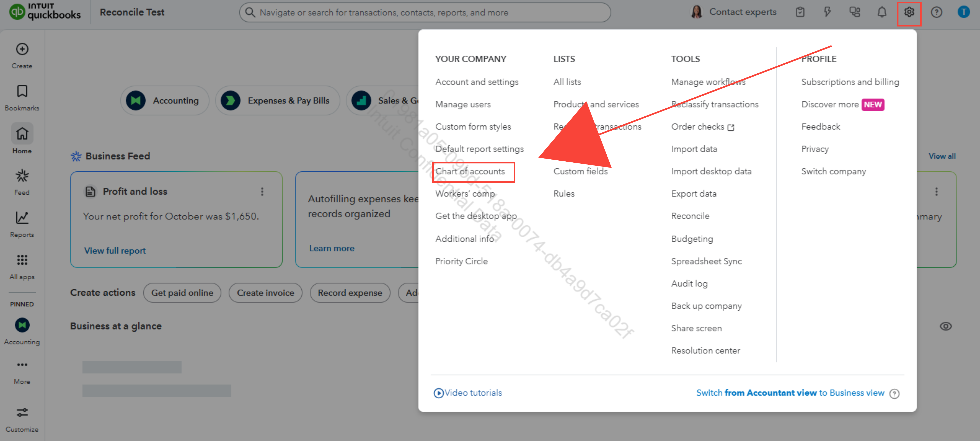Select Chart of accounts menu item
The image size is (980, 441).
[470, 172]
